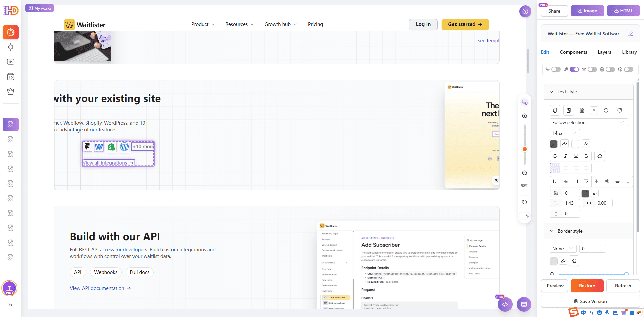Click the copy style icon in Text style
This screenshot has height=317, width=644.
(x=555, y=110)
